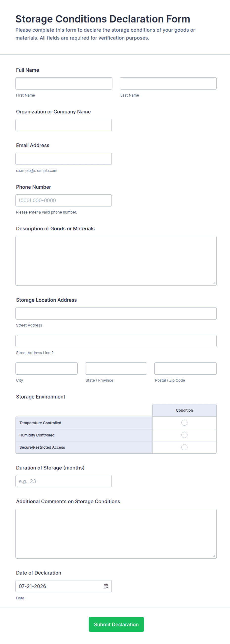230x644 pixels.
Task: Click the Additional Comments textarea
Action: [116, 534]
